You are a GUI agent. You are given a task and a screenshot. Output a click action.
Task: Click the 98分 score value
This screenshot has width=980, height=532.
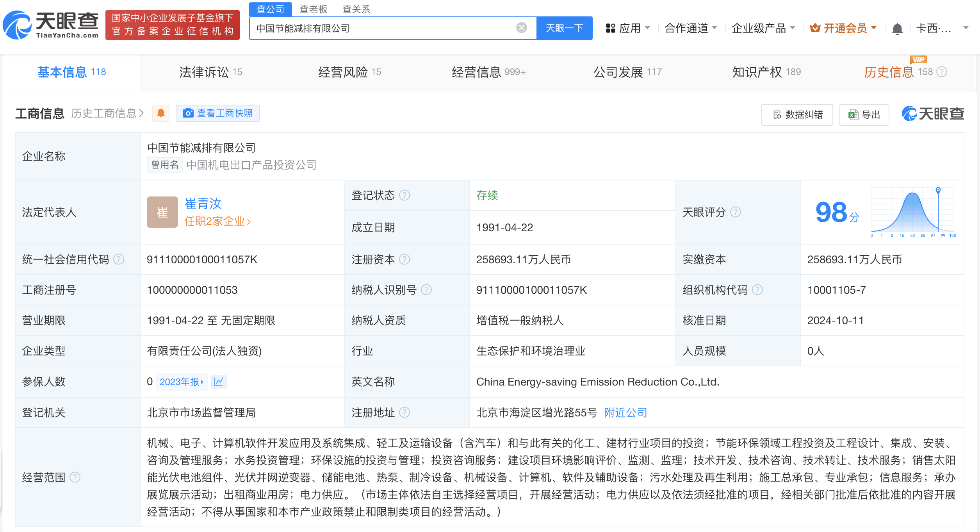pos(837,212)
